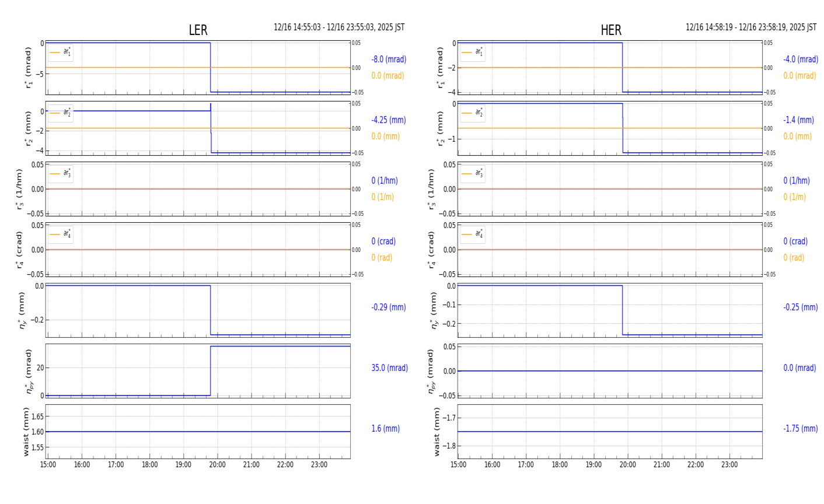
Task: Click the waist (mm) axis label in LER
Action: 26,432
